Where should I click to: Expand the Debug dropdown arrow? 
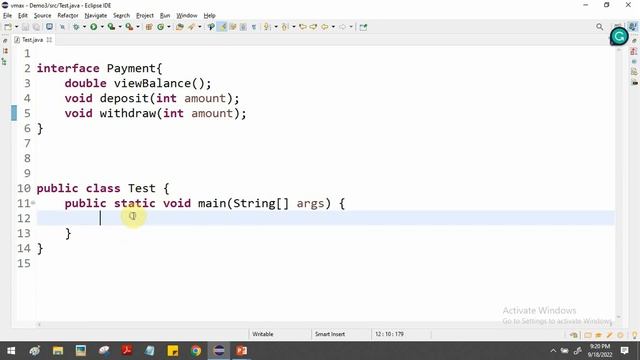pyautogui.click(x=84, y=27)
